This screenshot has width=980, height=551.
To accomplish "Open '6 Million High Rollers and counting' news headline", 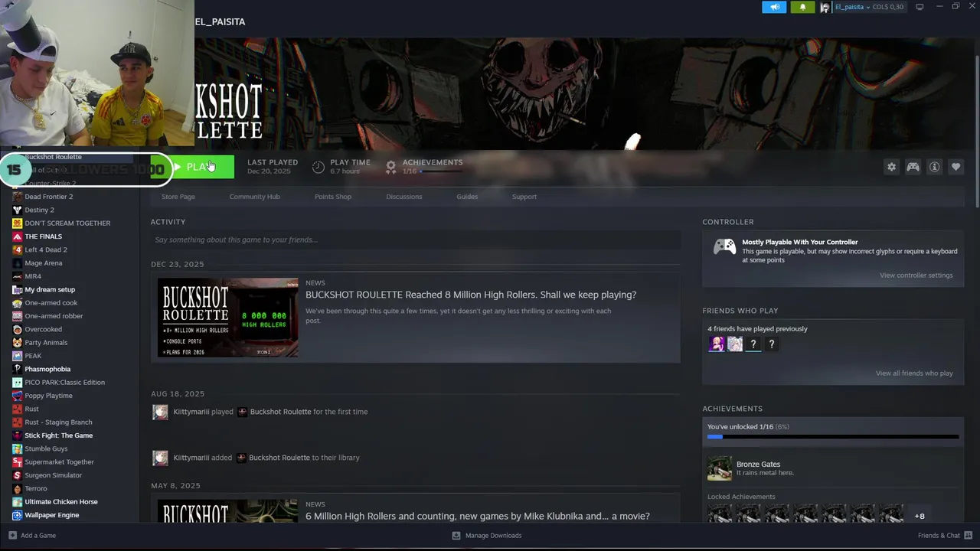I will 477,516.
